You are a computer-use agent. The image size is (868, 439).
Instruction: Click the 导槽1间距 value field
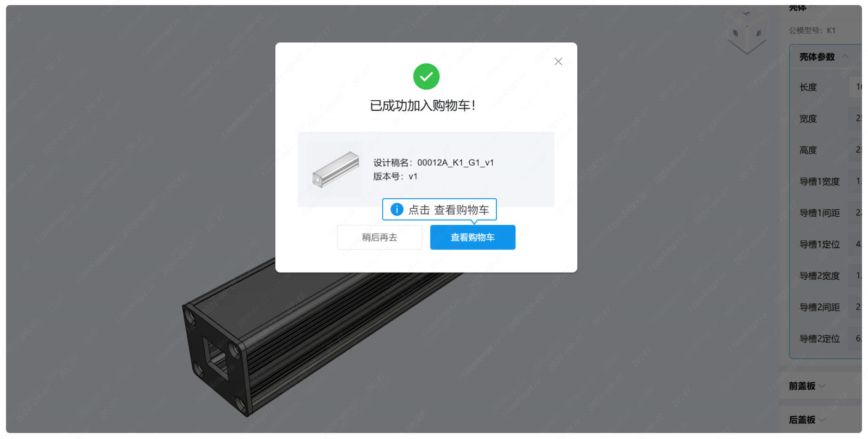tap(856, 213)
